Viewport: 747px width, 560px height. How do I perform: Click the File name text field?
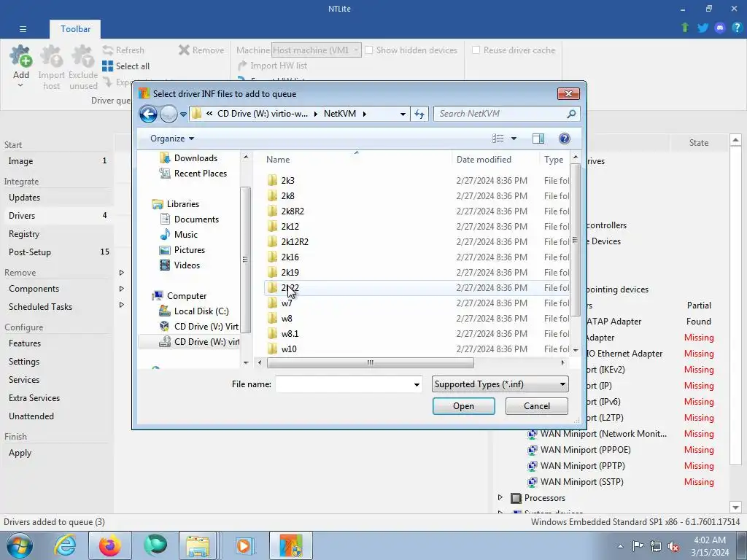point(344,384)
